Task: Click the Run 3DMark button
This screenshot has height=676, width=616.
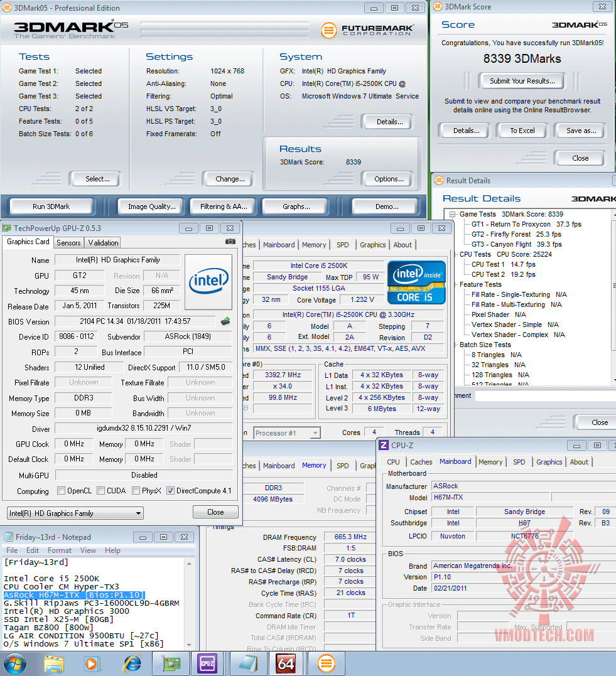Action: [51, 207]
